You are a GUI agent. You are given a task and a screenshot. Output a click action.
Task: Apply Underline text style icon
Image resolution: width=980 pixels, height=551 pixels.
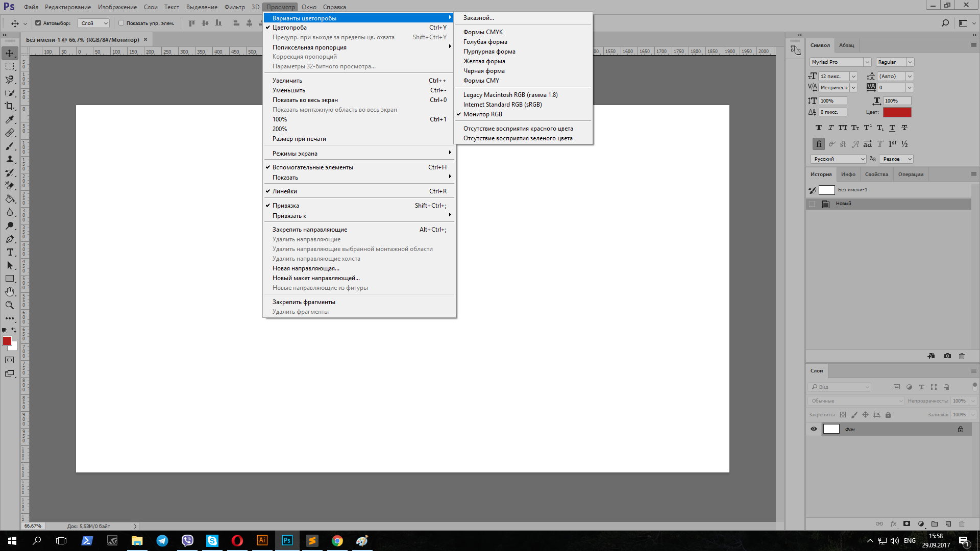coord(892,128)
